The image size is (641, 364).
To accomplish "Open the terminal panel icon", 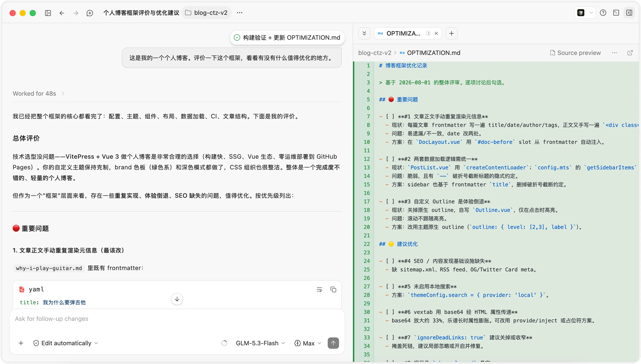I will (616, 13).
